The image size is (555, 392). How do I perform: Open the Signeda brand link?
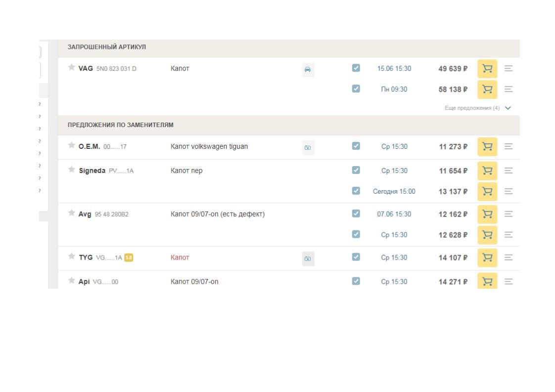click(92, 171)
